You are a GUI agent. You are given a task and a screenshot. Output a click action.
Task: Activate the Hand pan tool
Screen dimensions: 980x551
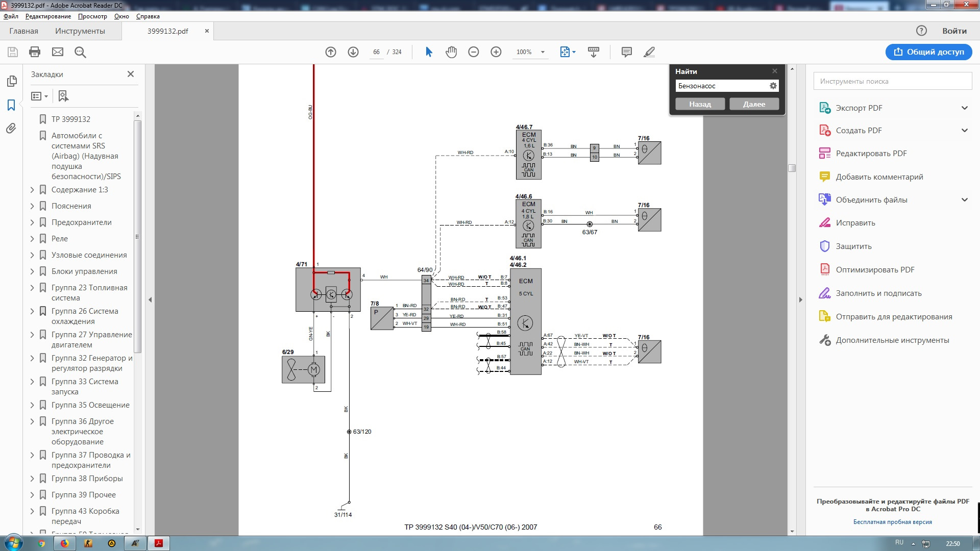pos(451,52)
